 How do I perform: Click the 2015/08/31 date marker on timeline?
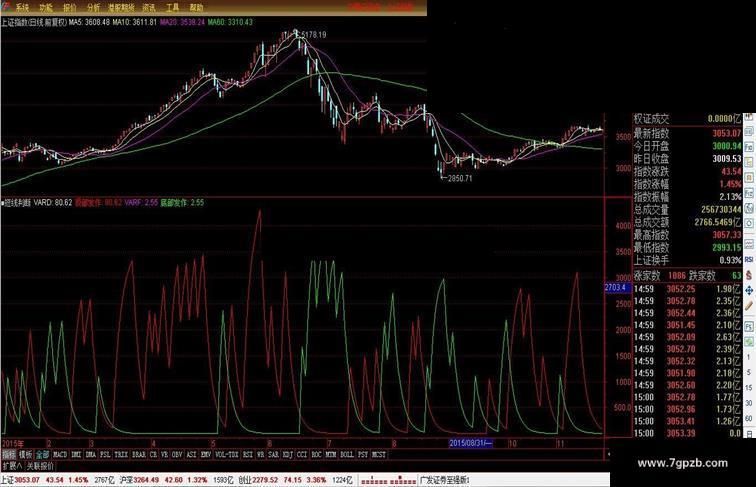pos(471,443)
